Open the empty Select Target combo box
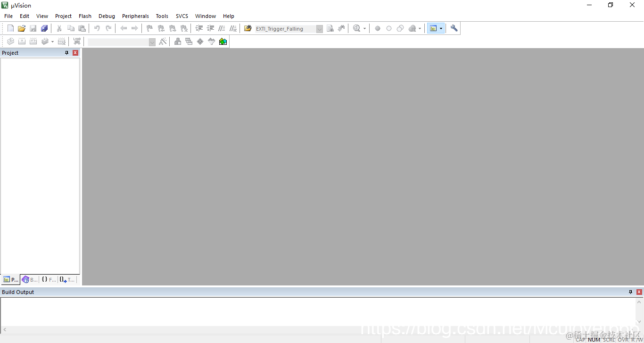Screen dimensions: 644x343 click(x=122, y=42)
